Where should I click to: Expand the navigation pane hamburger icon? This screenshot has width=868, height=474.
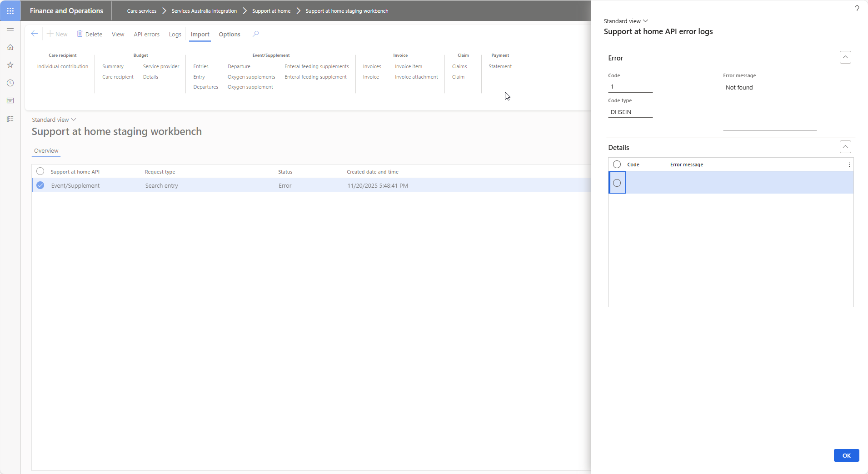[x=10, y=30]
